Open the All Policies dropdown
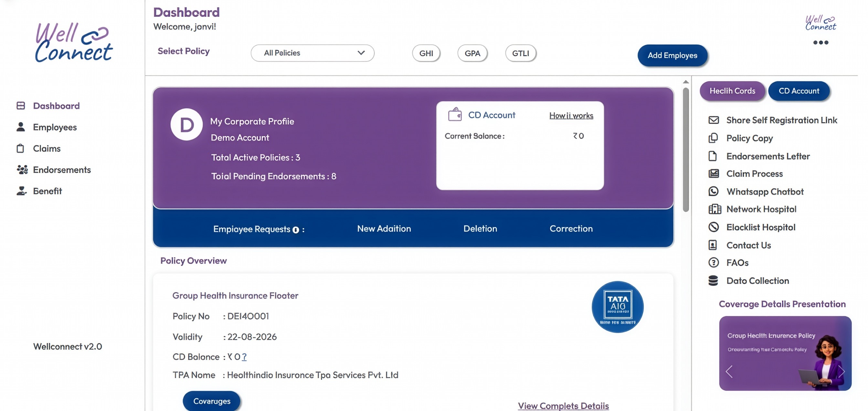Image resolution: width=868 pixels, height=411 pixels. click(312, 53)
